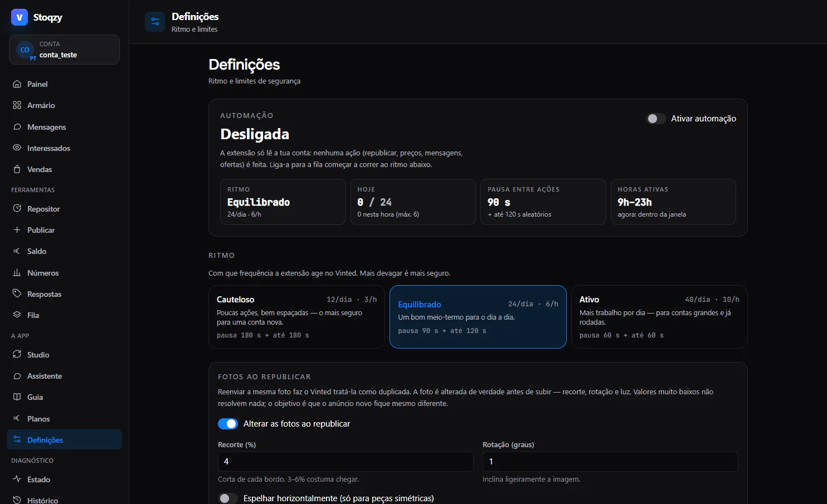Click the Histórico clock icon
827x504 pixels.
[x=17, y=500]
